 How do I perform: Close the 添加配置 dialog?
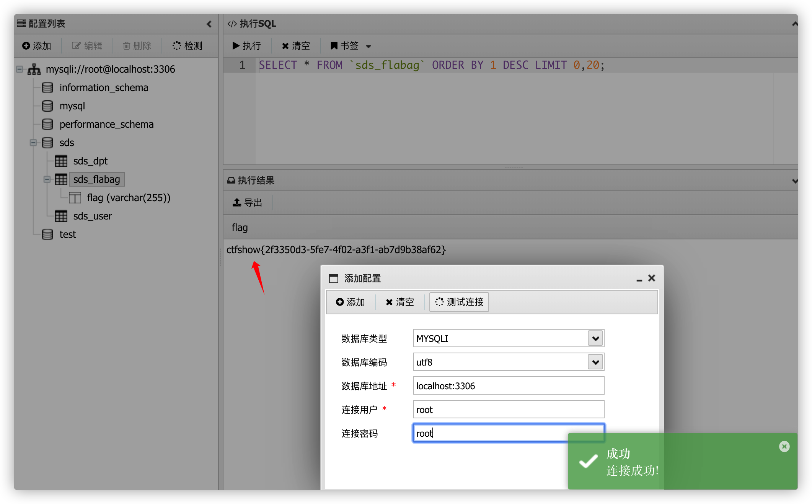point(652,278)
